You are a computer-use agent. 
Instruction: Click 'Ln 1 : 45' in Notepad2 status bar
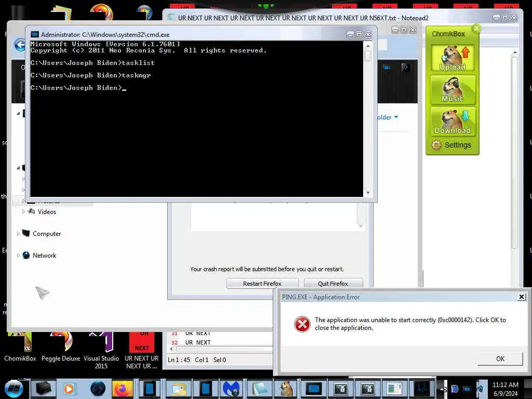[179, 360]
